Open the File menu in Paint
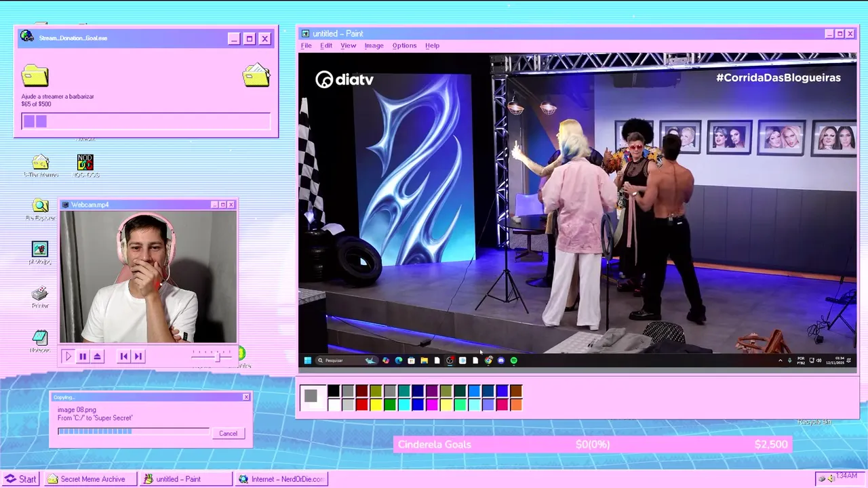 point(306,45)
